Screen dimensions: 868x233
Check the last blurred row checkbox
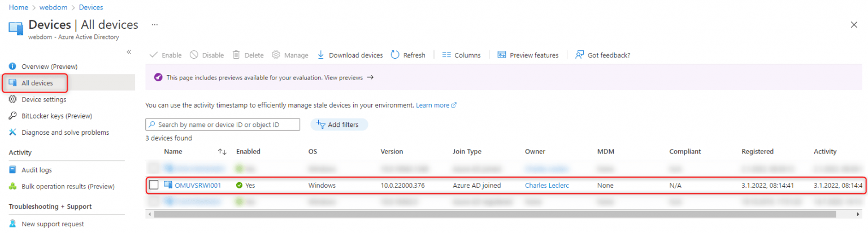pos(154,201)
